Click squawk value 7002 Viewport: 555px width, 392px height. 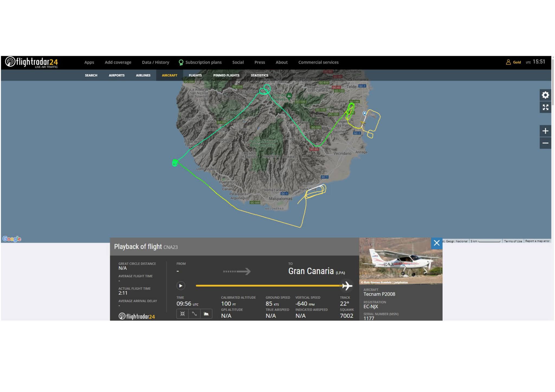(346, 316)
